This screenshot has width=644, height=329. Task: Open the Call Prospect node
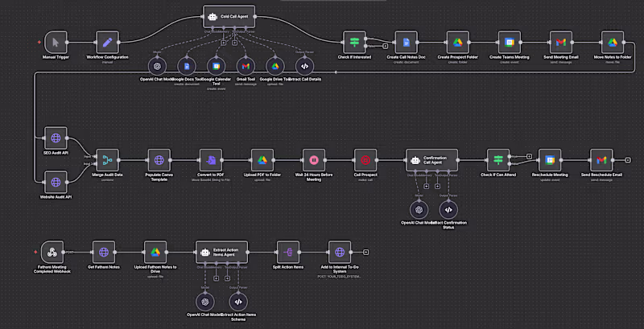tap(365, 160)
